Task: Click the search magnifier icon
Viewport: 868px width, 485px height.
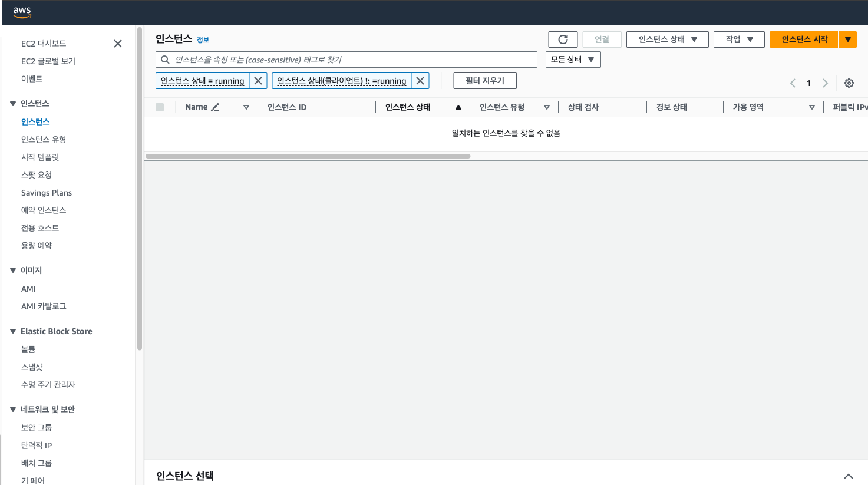Action: [x=166, y=60]
